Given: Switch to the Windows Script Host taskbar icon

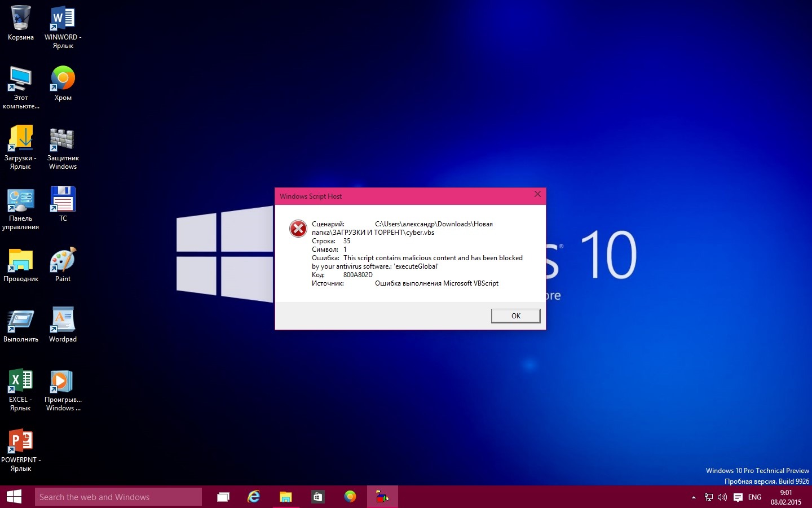Looking at the screenshot, I should pos(382,497).
